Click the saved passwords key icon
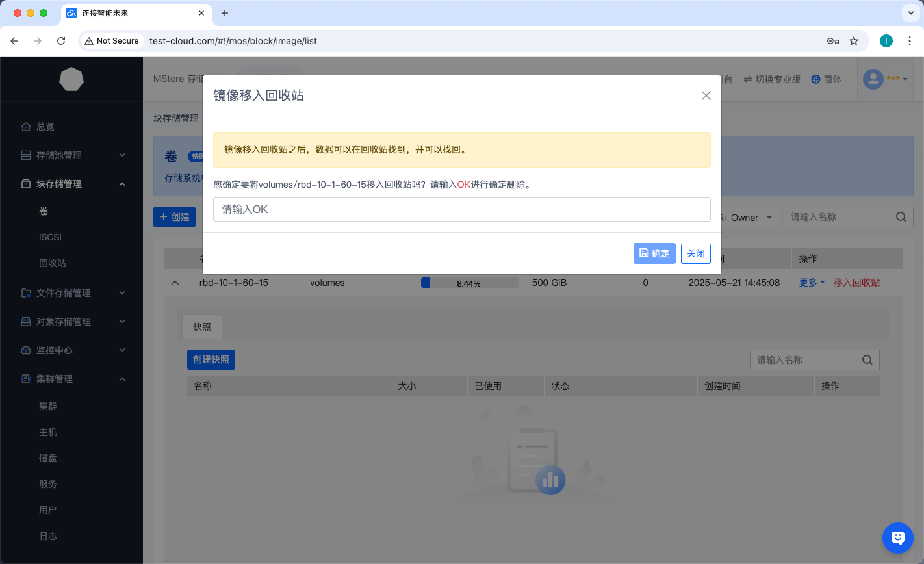This screenshot has width=924, height=564. (x=832, y=41)
